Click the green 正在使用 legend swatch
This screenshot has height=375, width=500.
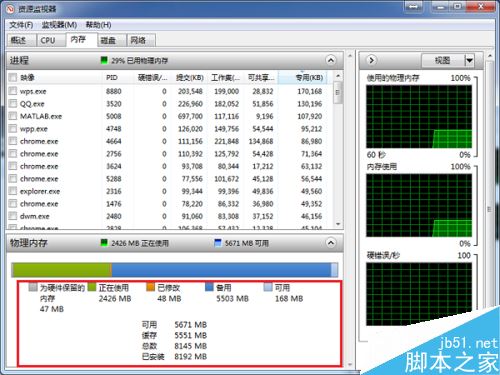coord(92,287)
